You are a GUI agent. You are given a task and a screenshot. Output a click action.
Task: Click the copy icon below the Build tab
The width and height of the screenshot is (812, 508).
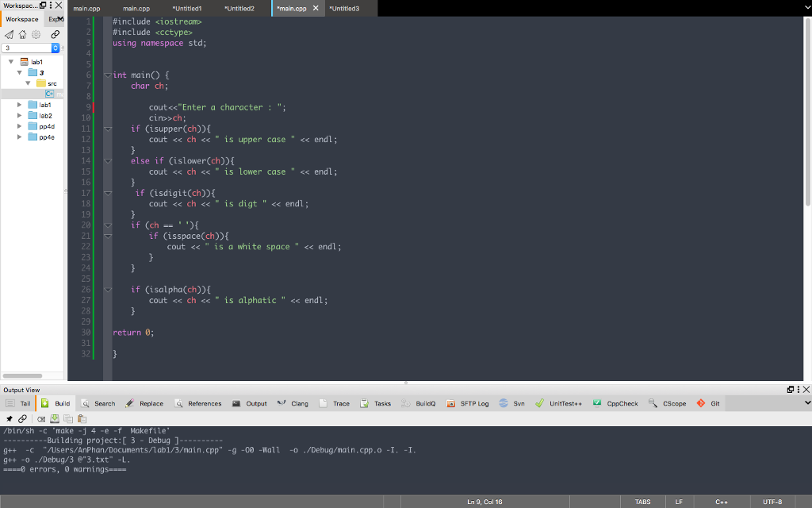[x=68, y=418]
